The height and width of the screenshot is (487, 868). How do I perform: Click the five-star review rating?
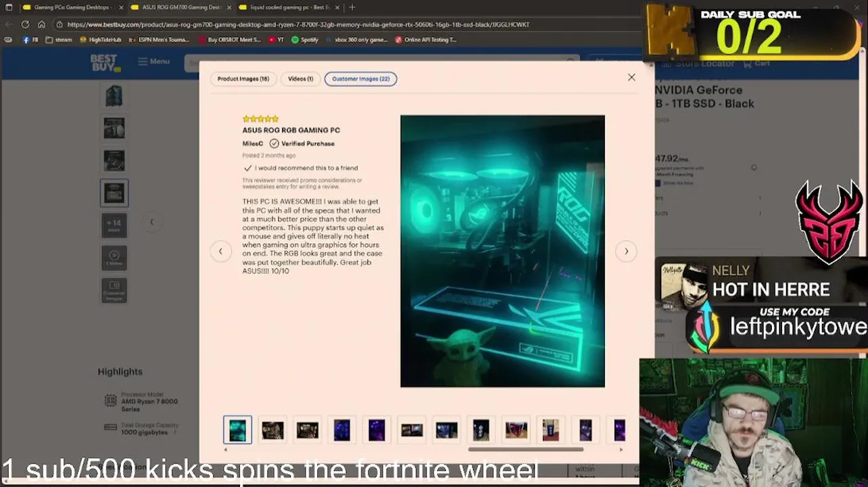point(260,119)
